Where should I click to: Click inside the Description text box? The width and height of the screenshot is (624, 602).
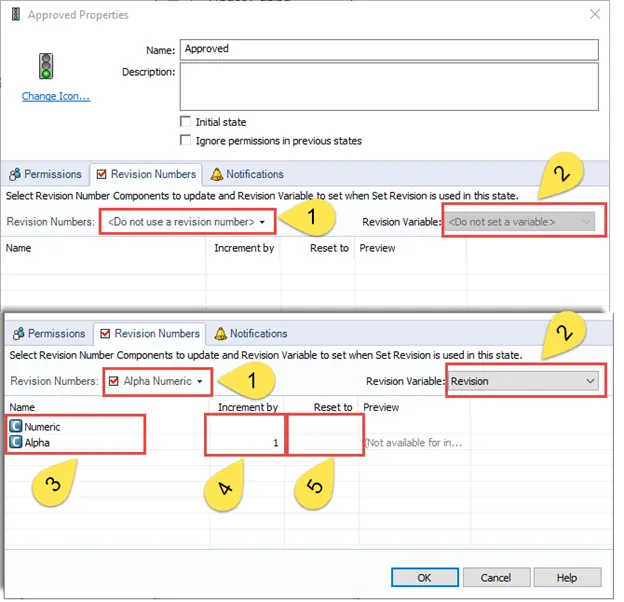click(389, 87)
